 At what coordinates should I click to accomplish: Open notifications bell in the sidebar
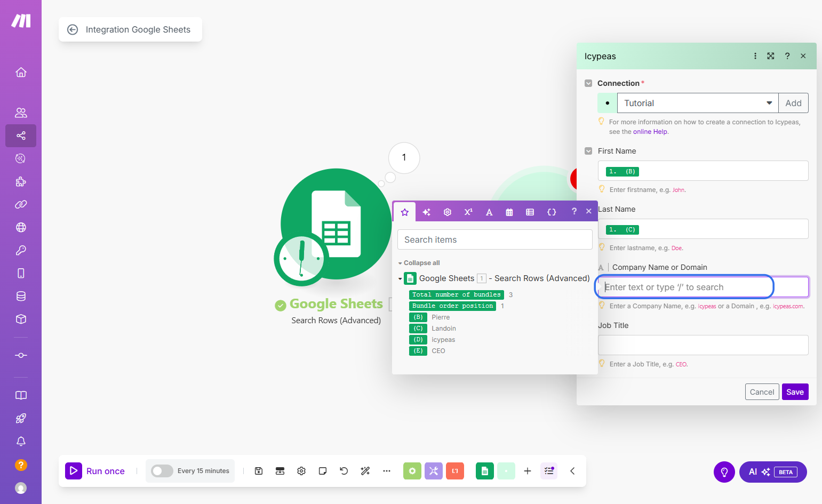coord(21,441)
